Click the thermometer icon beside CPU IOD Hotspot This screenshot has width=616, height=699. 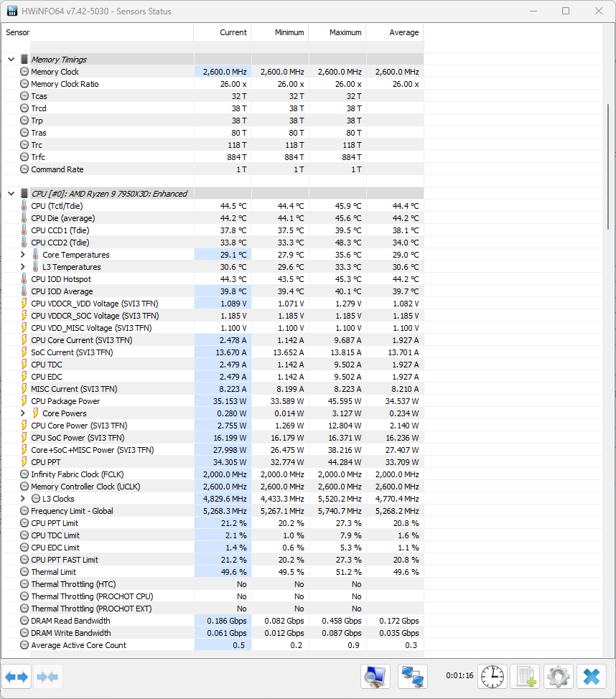point(24,278)
